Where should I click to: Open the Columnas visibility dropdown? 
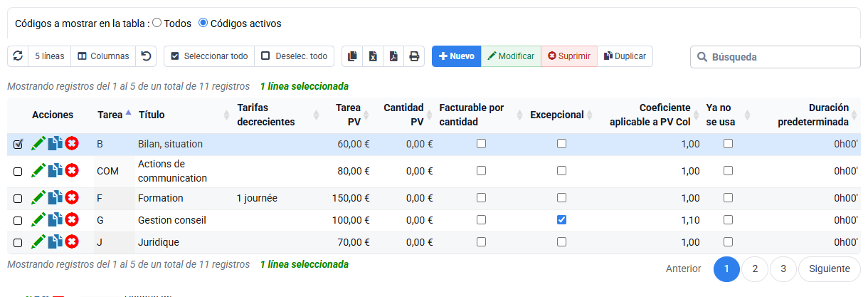(x=103, y=56)
